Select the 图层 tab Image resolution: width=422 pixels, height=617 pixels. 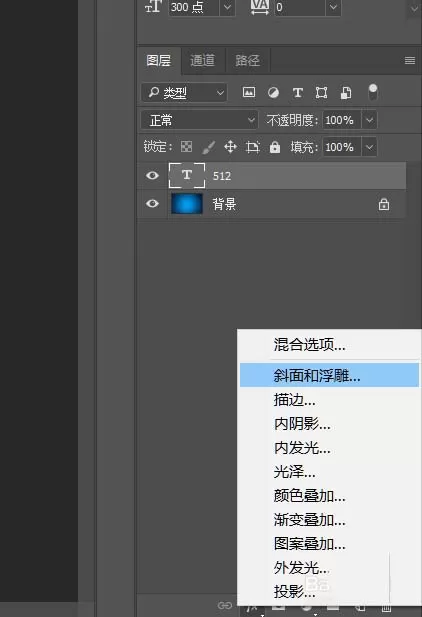[x=159, y=61]
